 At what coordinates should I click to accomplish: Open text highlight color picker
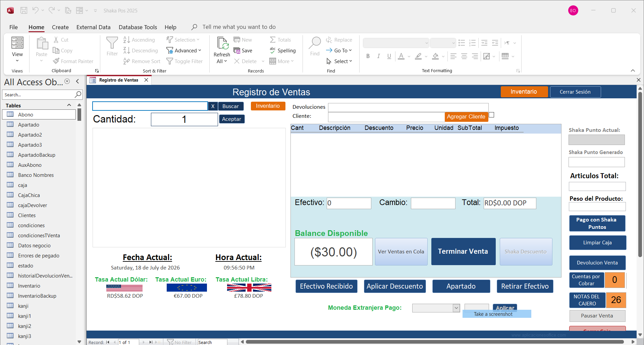click(426, 56)
